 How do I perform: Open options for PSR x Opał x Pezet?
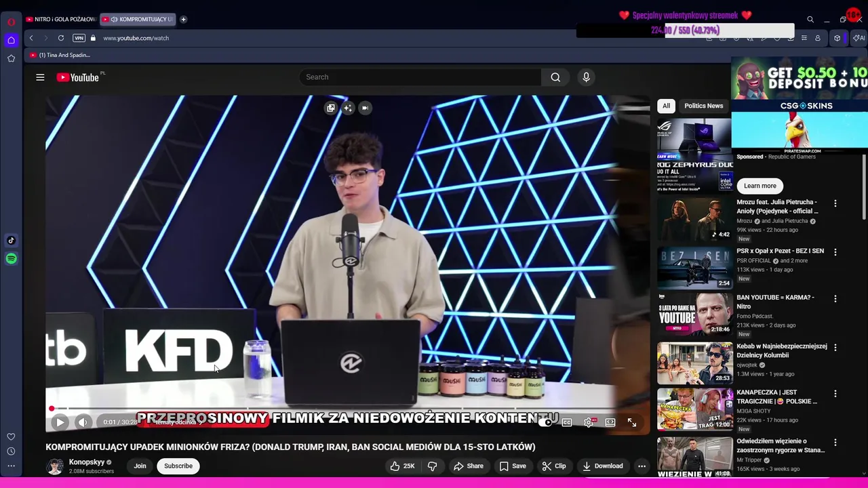(835, 252)
